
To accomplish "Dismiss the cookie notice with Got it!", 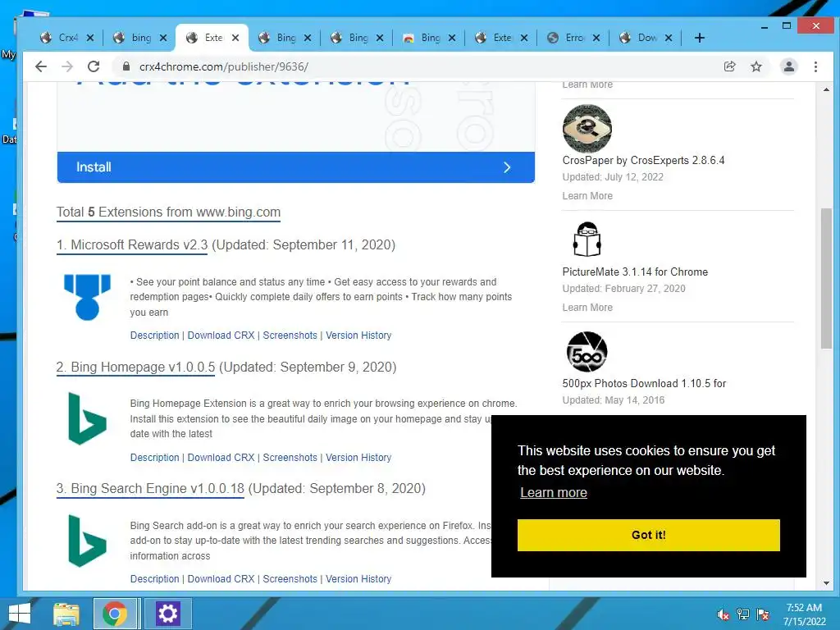I will coord(648,535).
